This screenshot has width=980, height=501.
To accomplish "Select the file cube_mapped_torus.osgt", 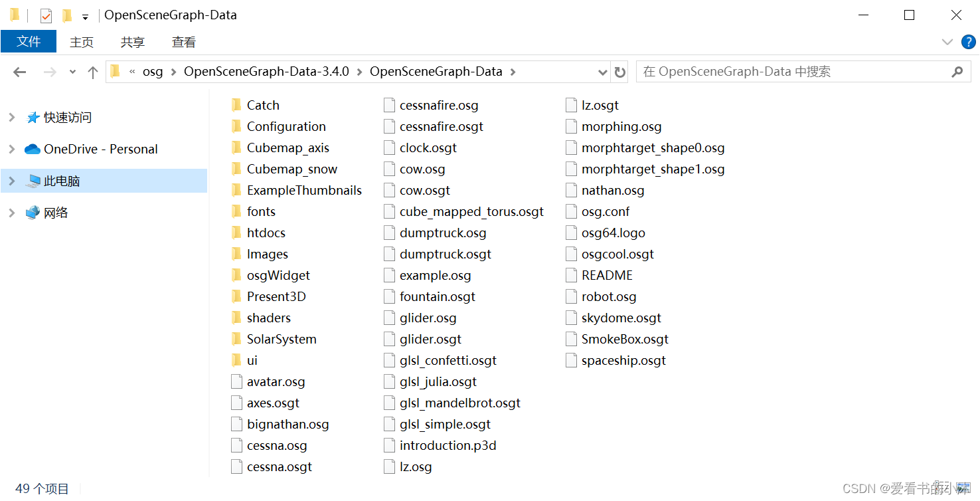I will point(471,211).
